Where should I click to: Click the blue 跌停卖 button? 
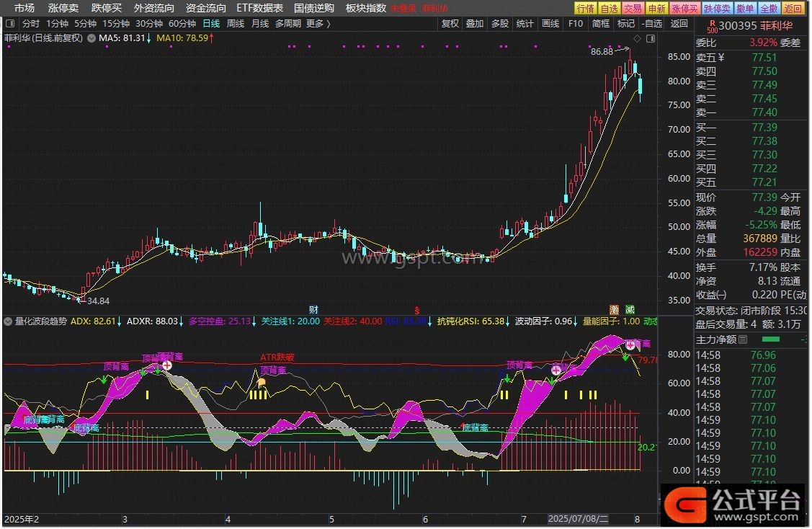pos(717,9)
